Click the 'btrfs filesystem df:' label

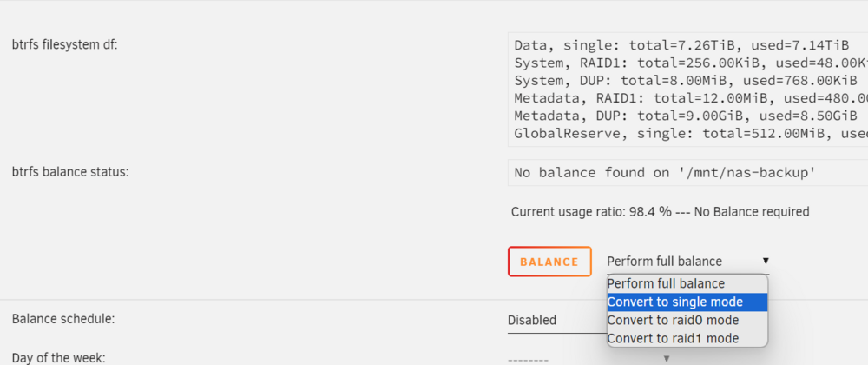tap(65, 44)
